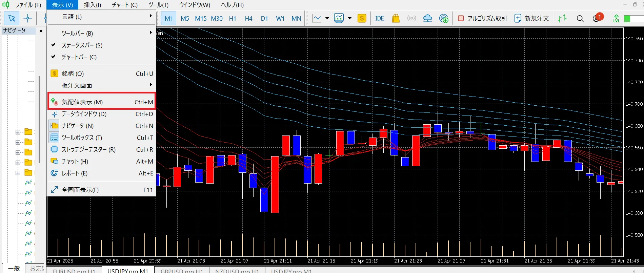
Task: Switch to the 一般 navigator tab
Action: coord(14,269)
